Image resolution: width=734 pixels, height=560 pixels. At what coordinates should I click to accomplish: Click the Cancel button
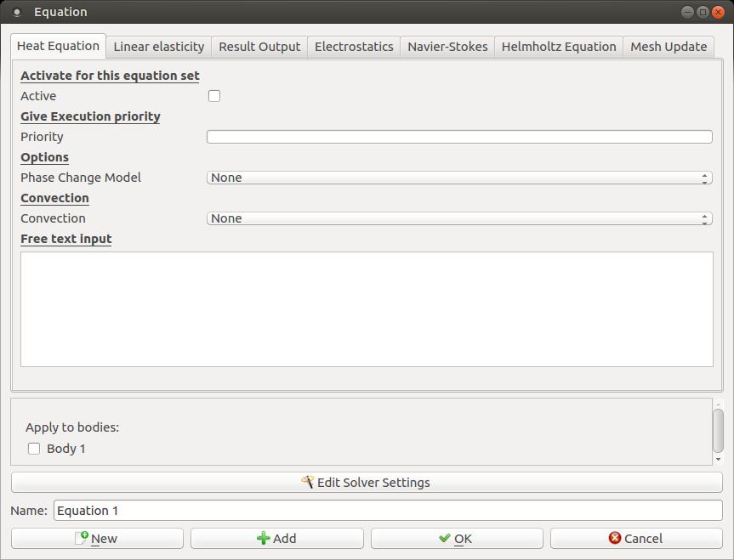click(x=637, y=539)
